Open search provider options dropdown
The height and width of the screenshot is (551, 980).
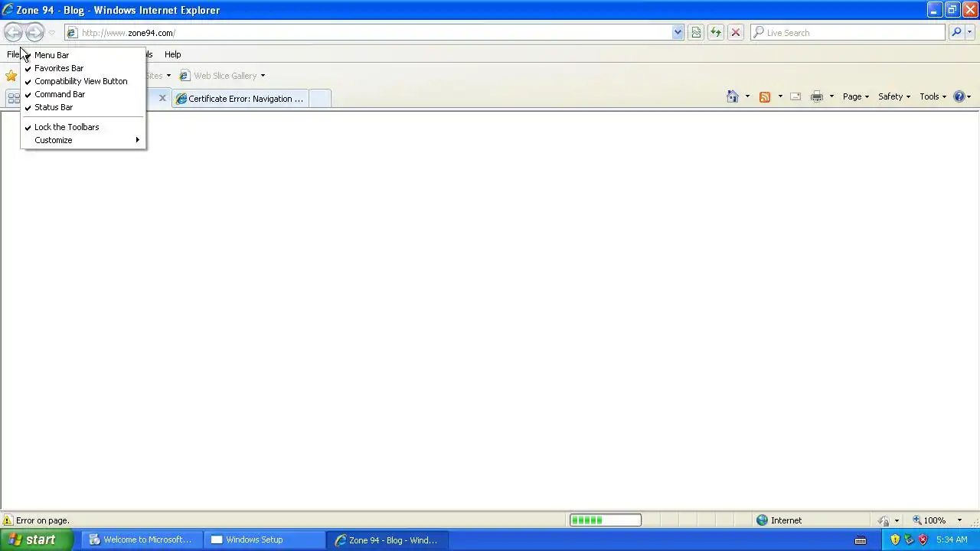(970, 33)
